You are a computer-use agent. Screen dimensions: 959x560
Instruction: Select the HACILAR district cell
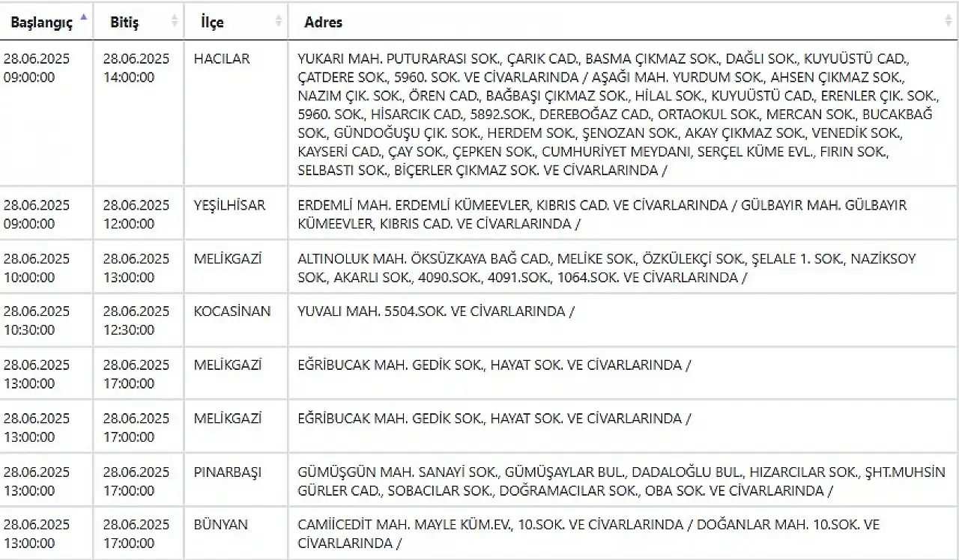(x=236, y=113)
